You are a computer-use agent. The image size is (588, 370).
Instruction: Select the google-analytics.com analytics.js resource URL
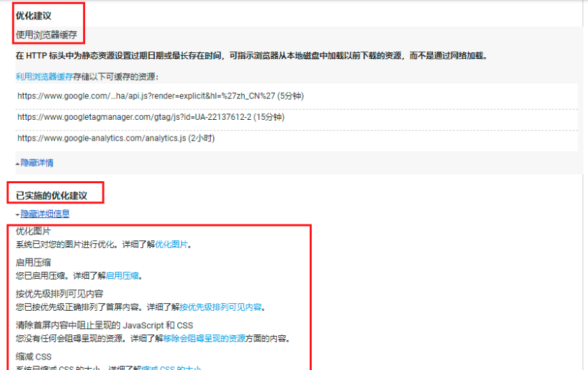[116, 138]
